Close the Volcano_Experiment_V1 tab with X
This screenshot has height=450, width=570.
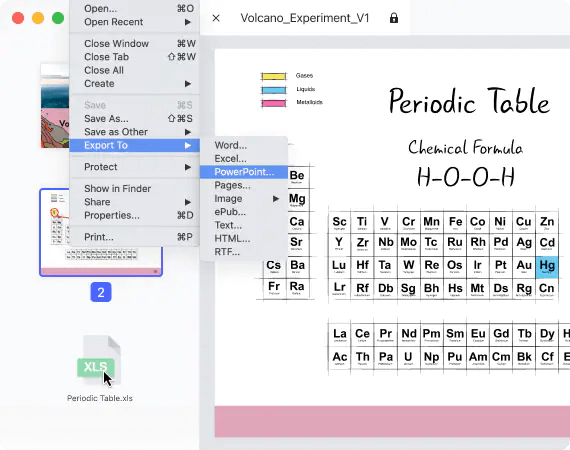click(x=216, y=18)
